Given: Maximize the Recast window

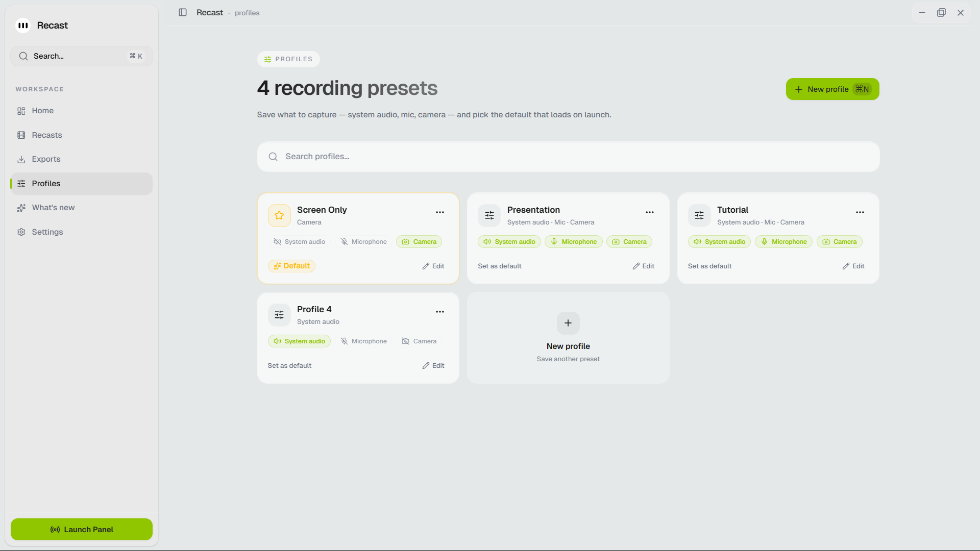Looking at the screenshot, I should pyautogui.click(x=941, y=13).
